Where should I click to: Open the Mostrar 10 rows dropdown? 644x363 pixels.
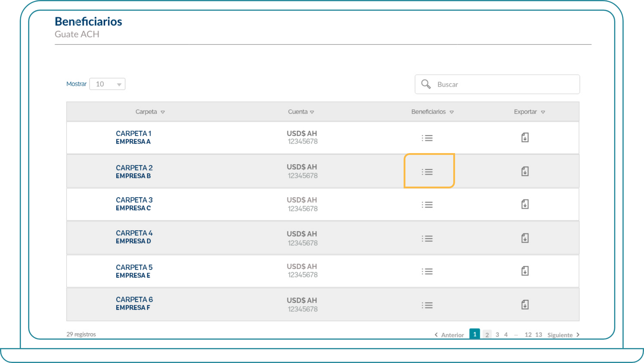pyautogui.click(x=107, y=84)
